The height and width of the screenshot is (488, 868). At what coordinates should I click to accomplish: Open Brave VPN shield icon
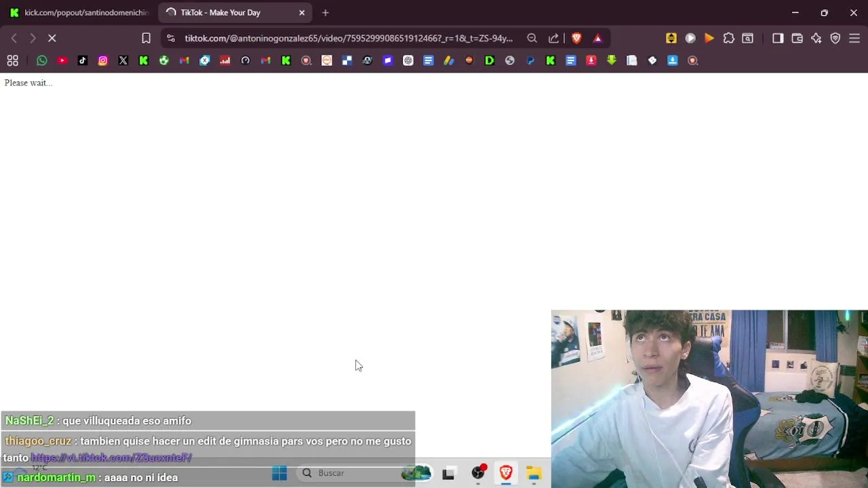(835, 39)
